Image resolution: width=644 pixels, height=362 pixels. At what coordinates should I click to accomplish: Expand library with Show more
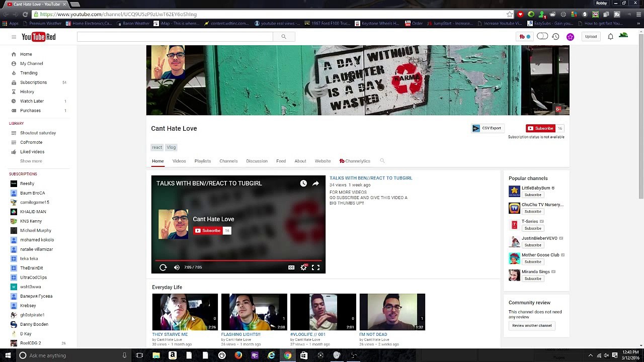(31, 161)
